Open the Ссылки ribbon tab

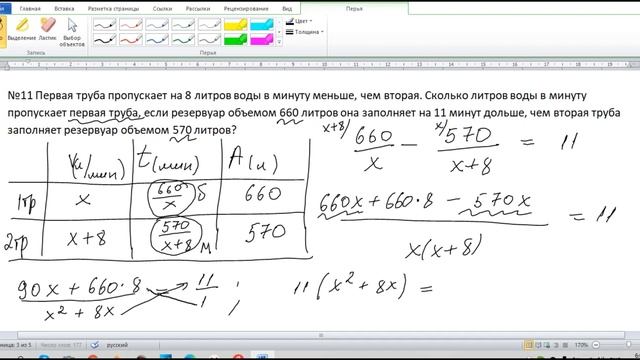(162, 9)
